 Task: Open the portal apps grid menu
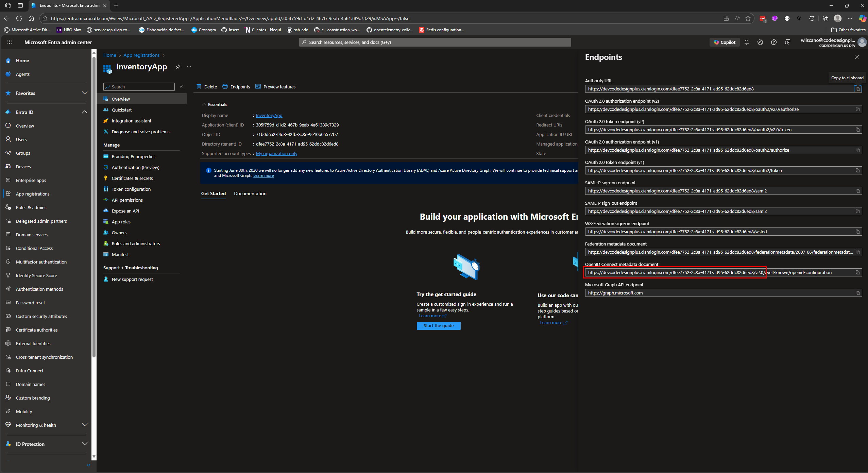click(10, 42)
